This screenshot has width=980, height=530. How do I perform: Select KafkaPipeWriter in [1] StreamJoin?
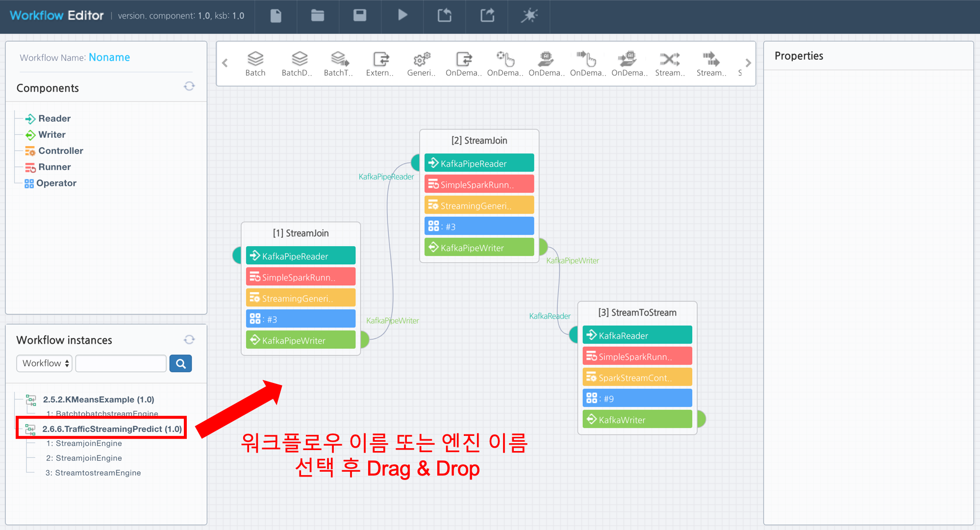pos(301,340)
